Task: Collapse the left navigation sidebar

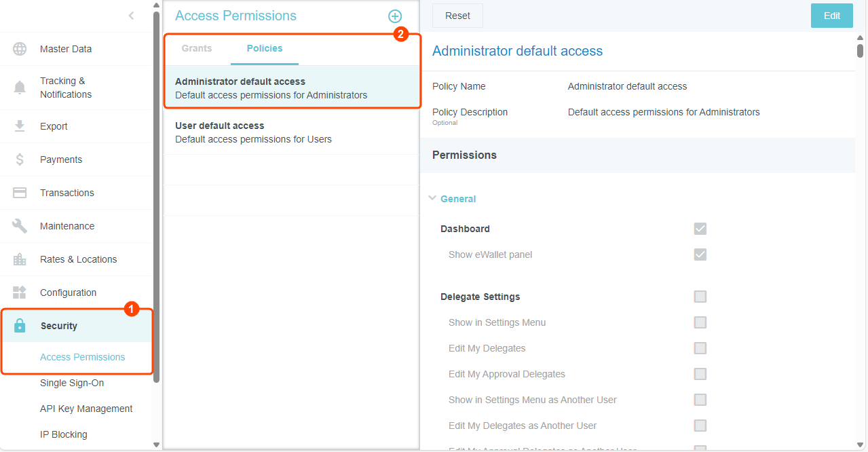Action: (x=131, y=15)
